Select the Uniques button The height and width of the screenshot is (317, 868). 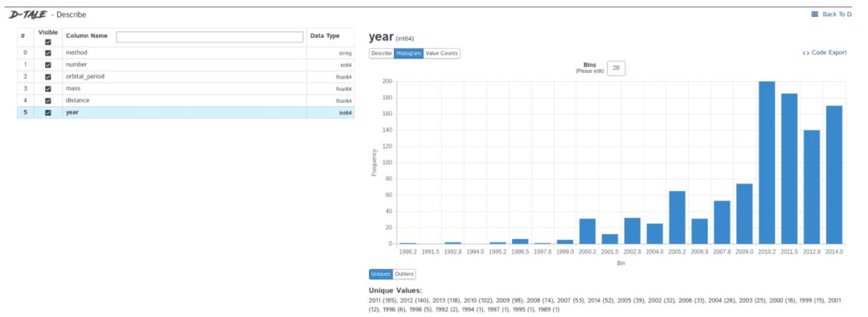pos(382,274)
